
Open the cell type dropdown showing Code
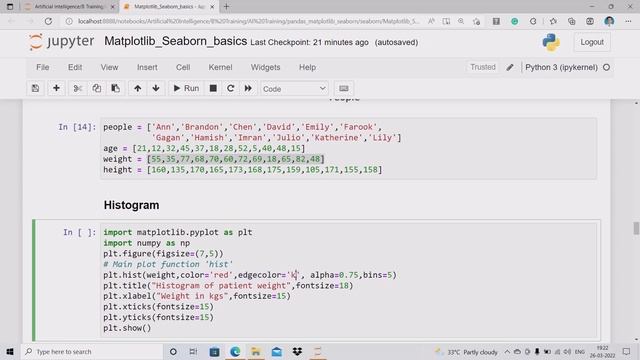[x=294, y=89]
